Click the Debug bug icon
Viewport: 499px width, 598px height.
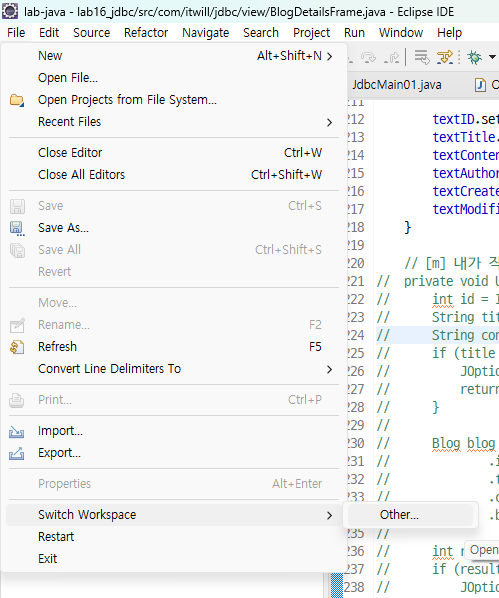[x=474, y=57]
